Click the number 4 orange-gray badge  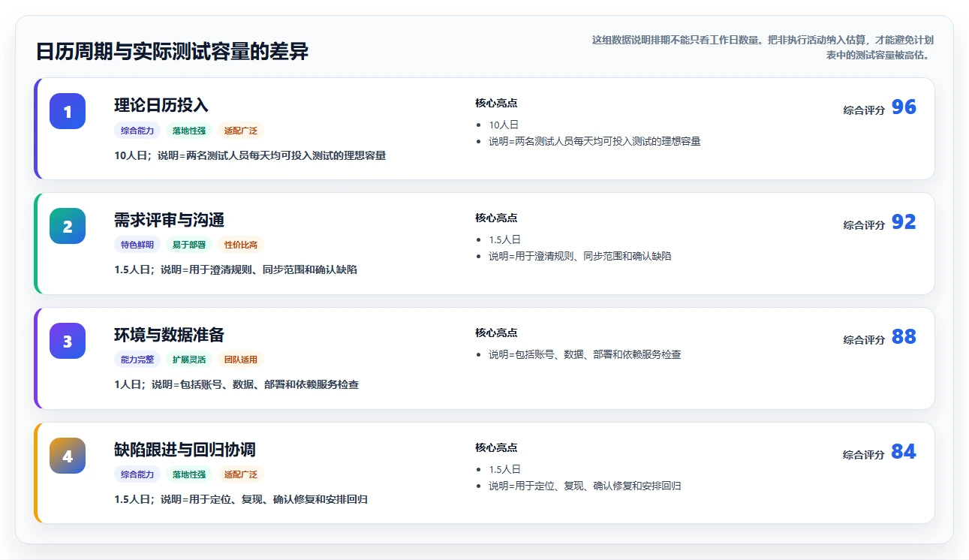pos(68,456)
